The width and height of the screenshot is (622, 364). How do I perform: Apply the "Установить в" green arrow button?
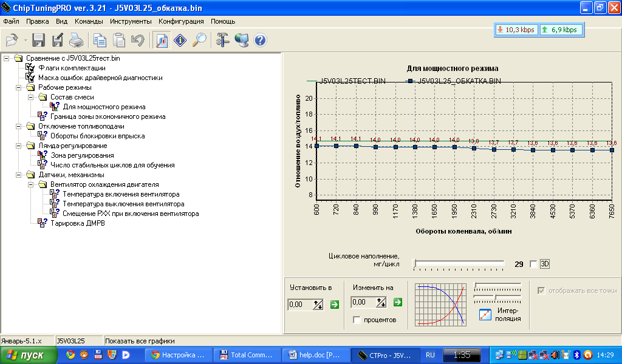[334, 304]
